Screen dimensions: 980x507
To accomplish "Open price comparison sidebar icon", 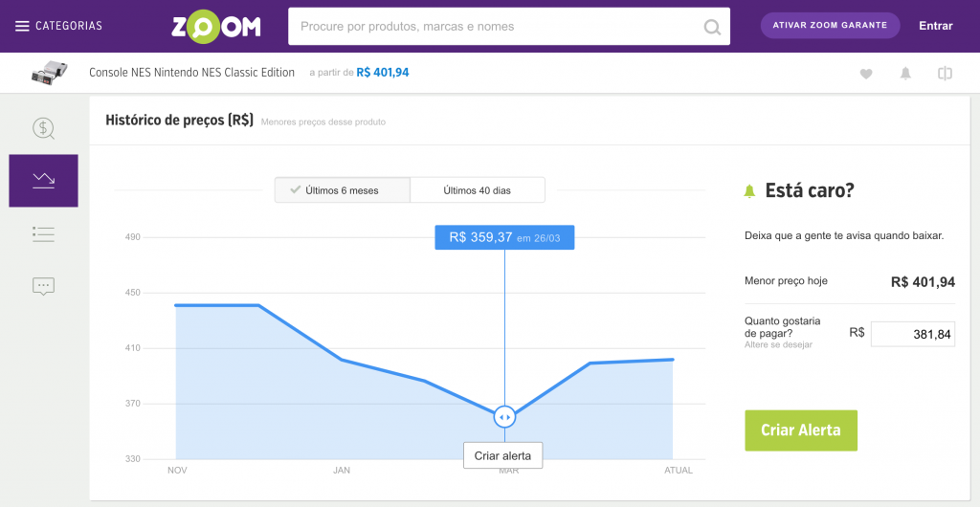I will click(x=43, y=128).
